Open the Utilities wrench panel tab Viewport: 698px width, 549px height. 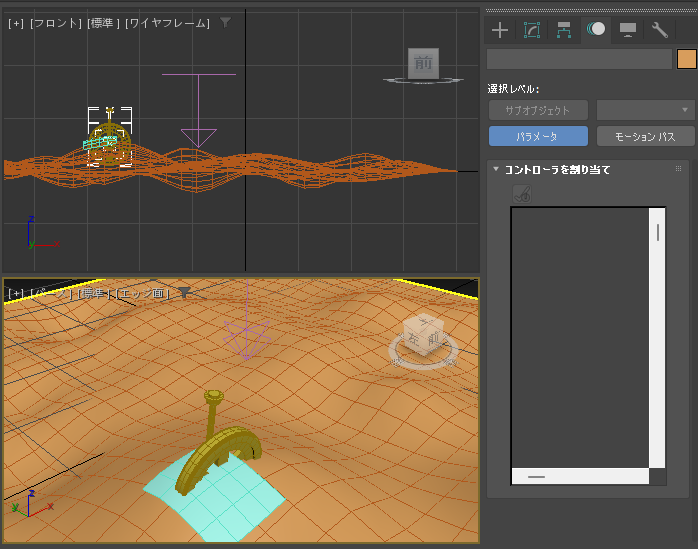click(660, 30)
